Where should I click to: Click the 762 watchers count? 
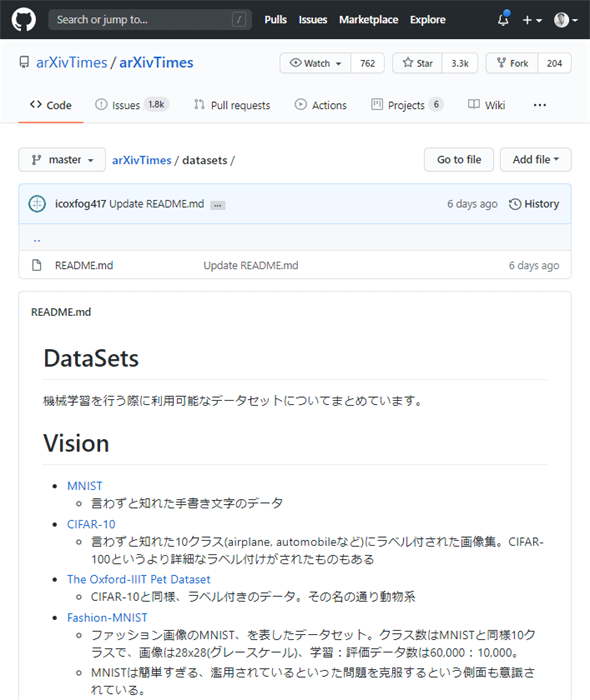pos(367,63)
